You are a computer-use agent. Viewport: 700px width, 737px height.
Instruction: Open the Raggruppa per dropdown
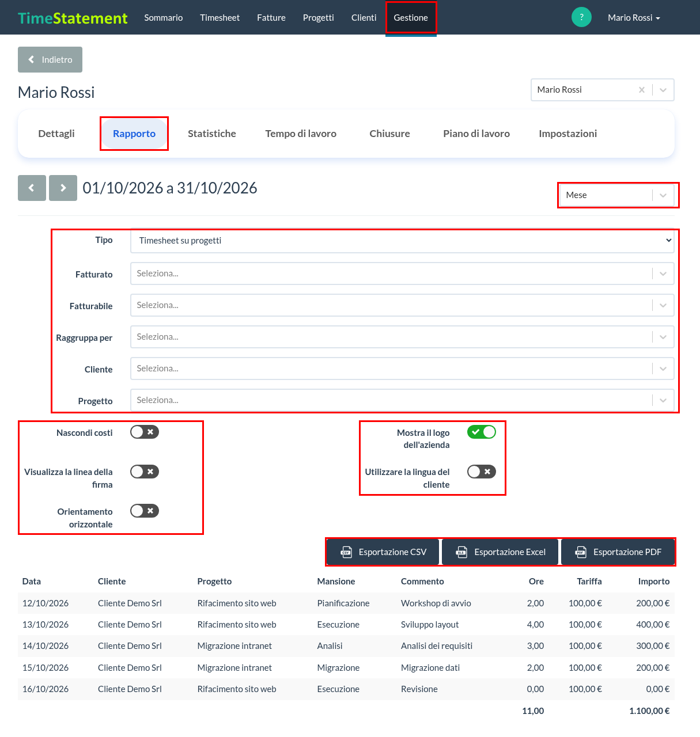click(x=403, y=337)
